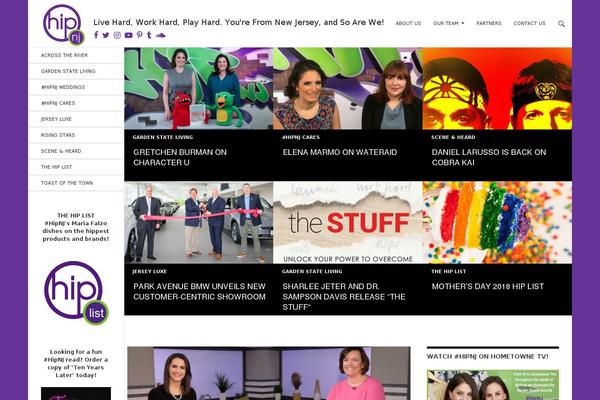Open the Hometowne TV promo image
600x400 pixels.
pos(493,385)
